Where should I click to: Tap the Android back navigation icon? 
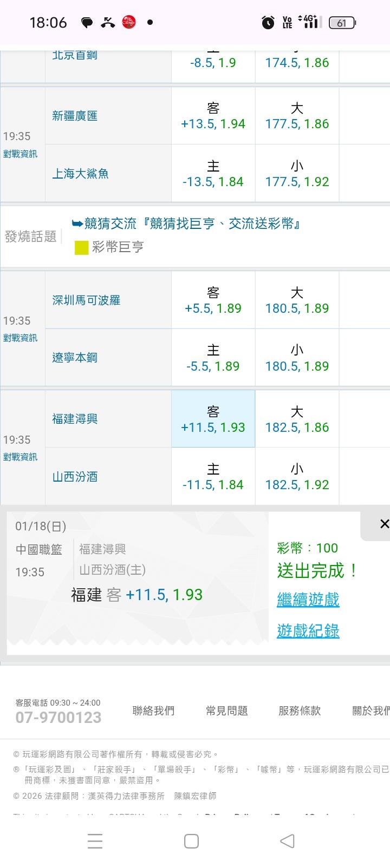pos(287,841)
